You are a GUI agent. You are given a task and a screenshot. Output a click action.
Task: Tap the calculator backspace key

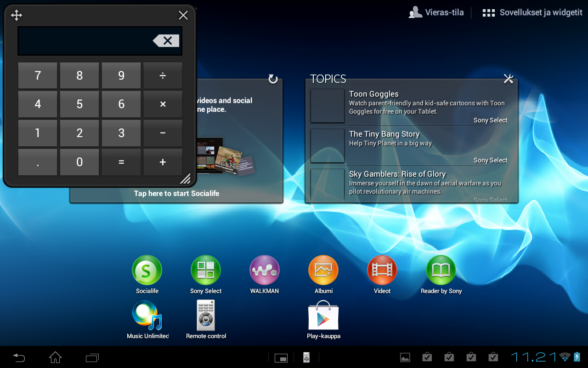click(166, 40)
